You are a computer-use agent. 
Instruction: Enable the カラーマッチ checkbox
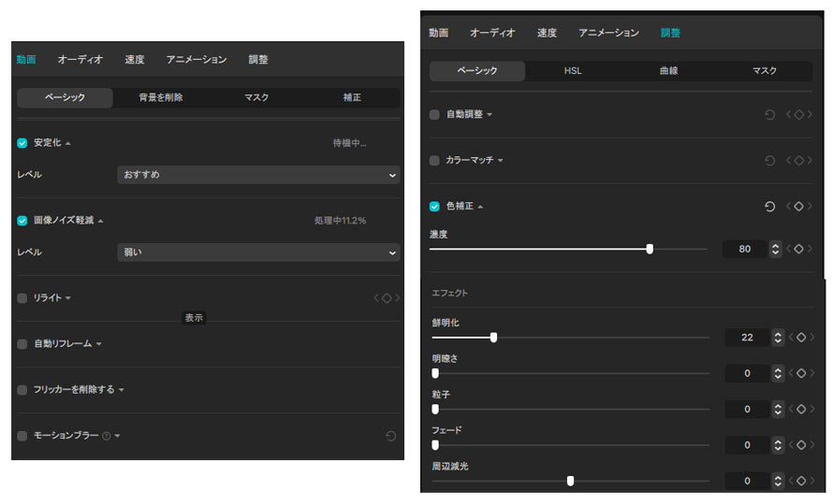[434, 160]
